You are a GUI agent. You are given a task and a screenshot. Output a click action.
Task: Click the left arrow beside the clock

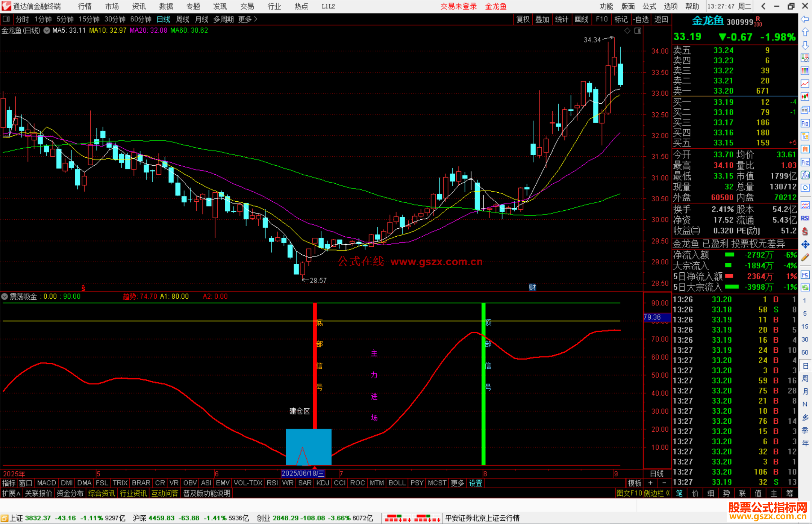(763, 6)
